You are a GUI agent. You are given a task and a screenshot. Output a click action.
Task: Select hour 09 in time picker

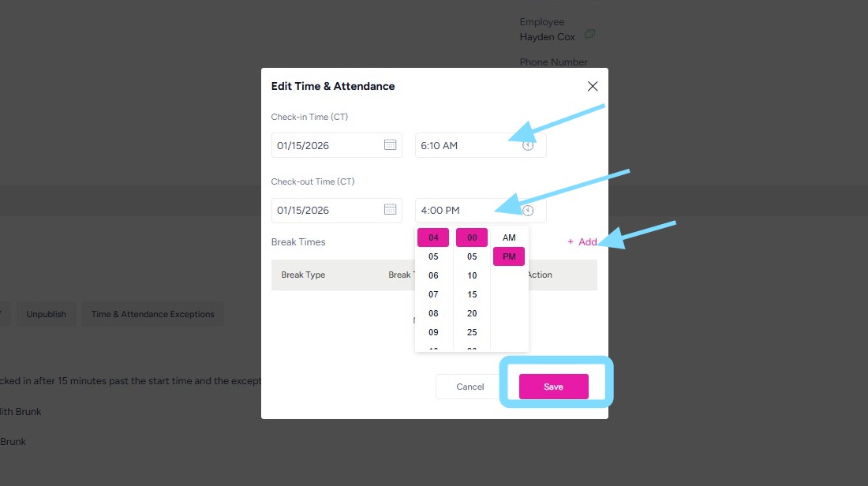point(433,332)
